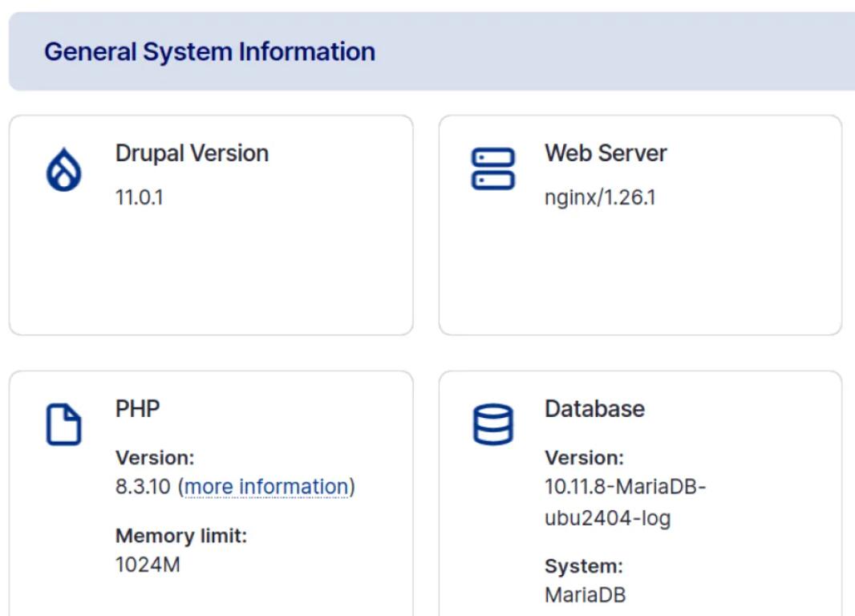Select the MariaDB system value

(x=585, y=594)
